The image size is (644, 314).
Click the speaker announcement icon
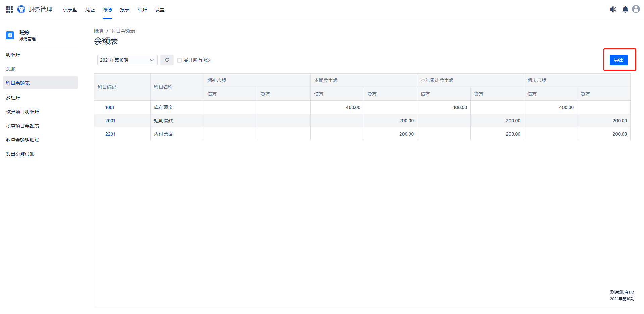tap(613, 9)
